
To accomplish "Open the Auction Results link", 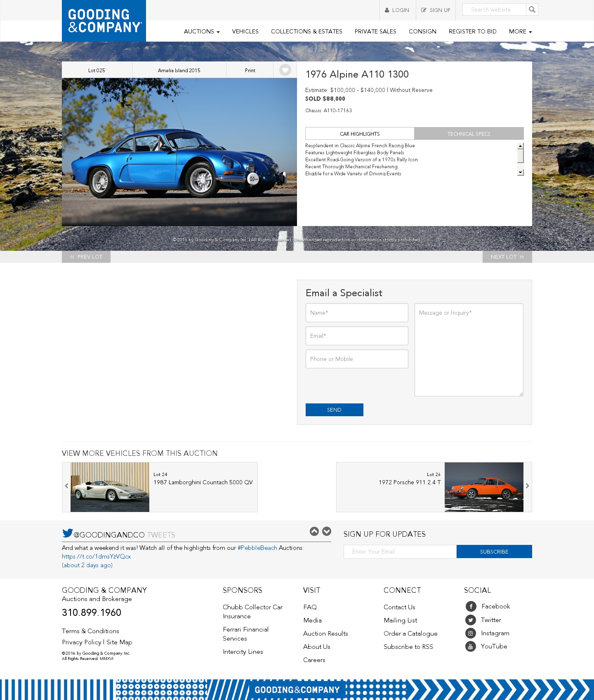I will (x=325, y=634).
